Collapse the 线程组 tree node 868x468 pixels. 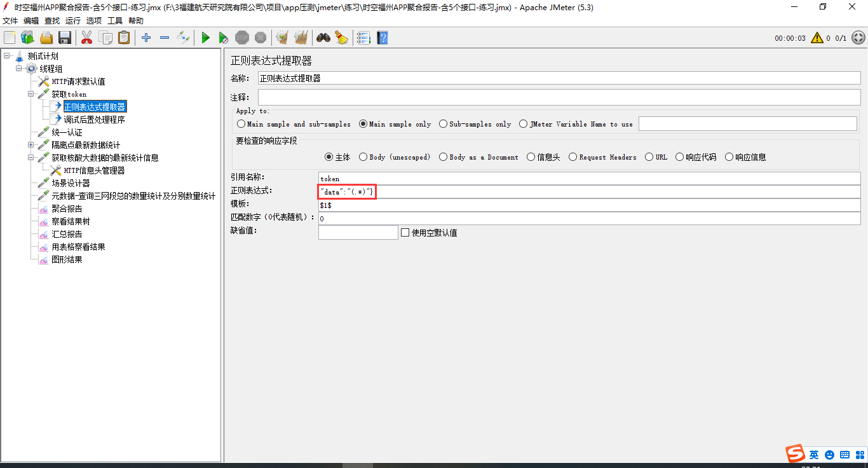click(x=18, y=69)
